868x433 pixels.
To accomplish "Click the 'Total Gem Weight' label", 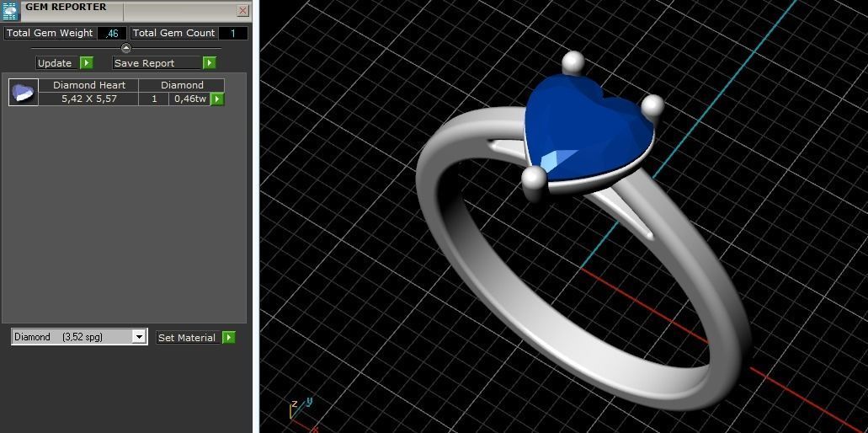I will (50, 33).
